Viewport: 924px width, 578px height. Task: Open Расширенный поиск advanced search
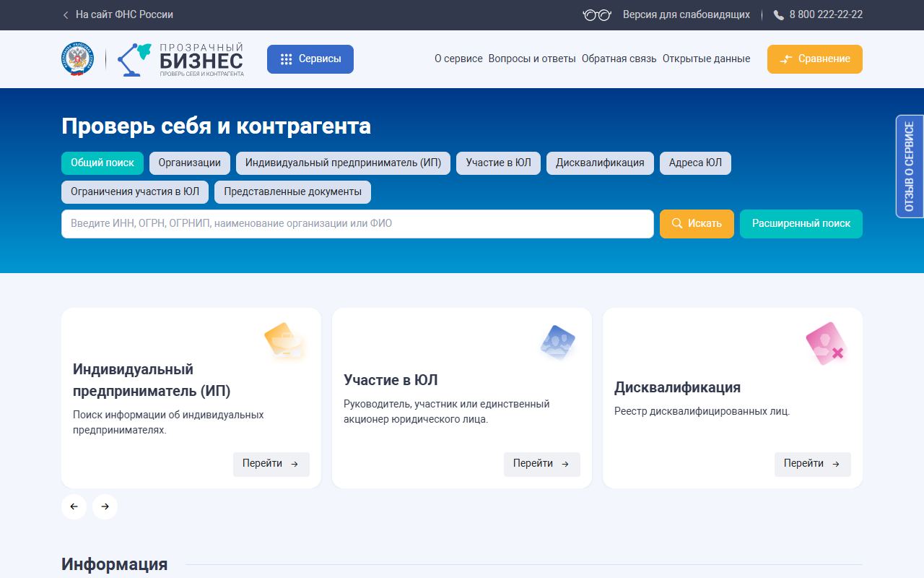(801, 224)
